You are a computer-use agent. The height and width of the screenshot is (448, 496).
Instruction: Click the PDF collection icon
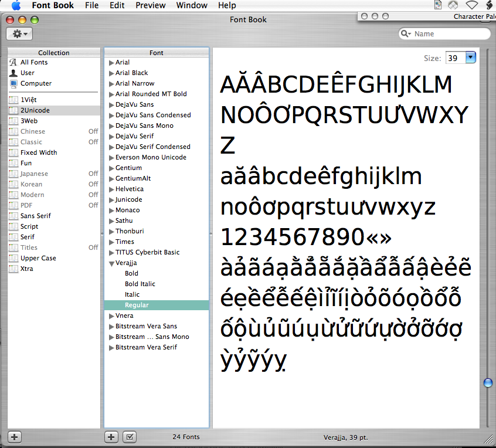[x=13, y=205]
